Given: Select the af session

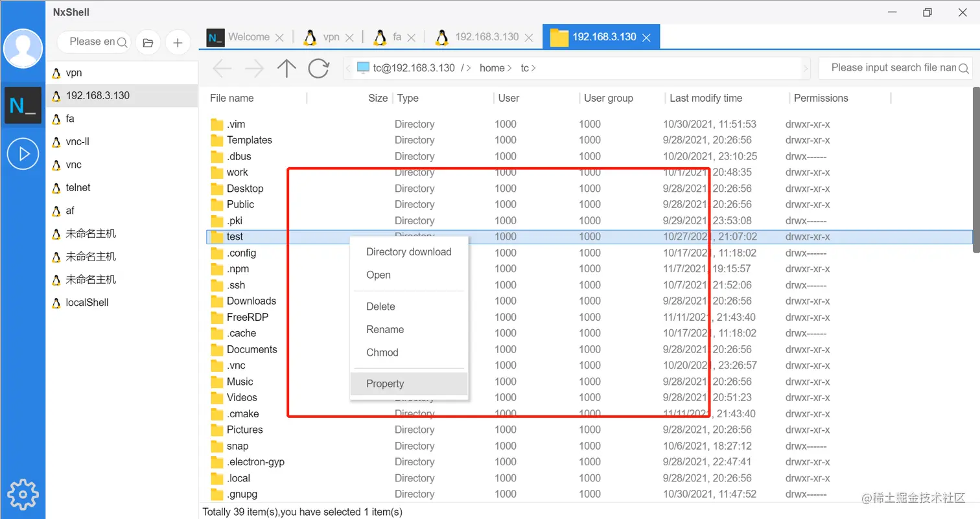Looking at the screenshot, I should 122,211.
